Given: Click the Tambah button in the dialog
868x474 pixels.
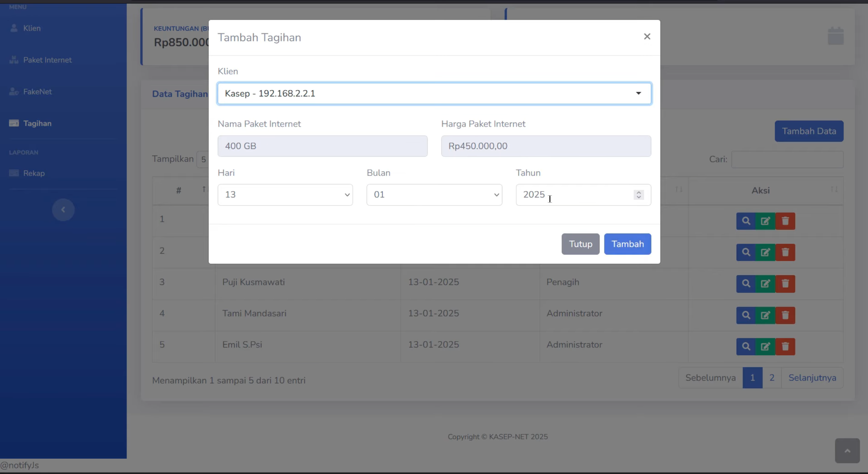Looking at the screenshot, I should click(x=628, y=244).
